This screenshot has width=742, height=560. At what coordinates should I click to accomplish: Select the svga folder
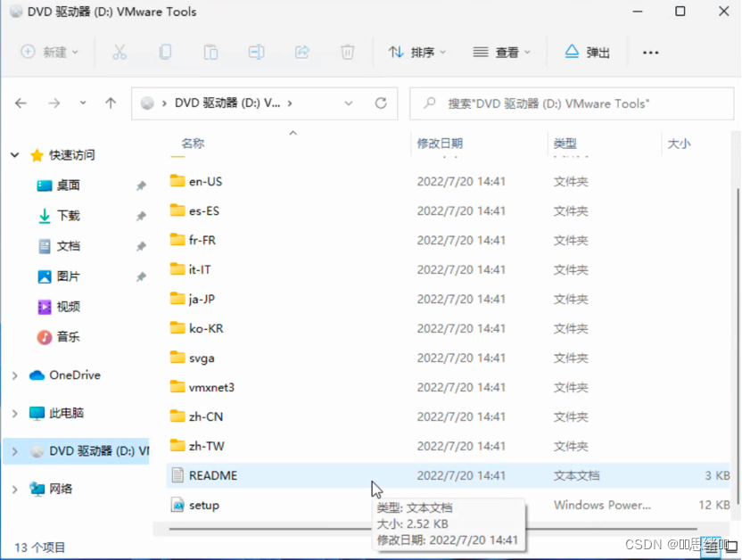tap(192, 358)
